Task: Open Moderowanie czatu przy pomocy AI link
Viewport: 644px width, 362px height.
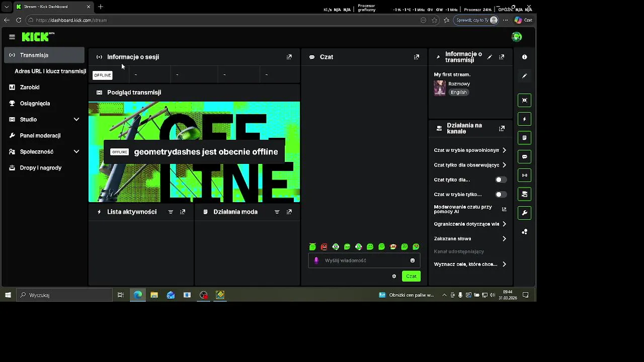Action: coord(470,209)
